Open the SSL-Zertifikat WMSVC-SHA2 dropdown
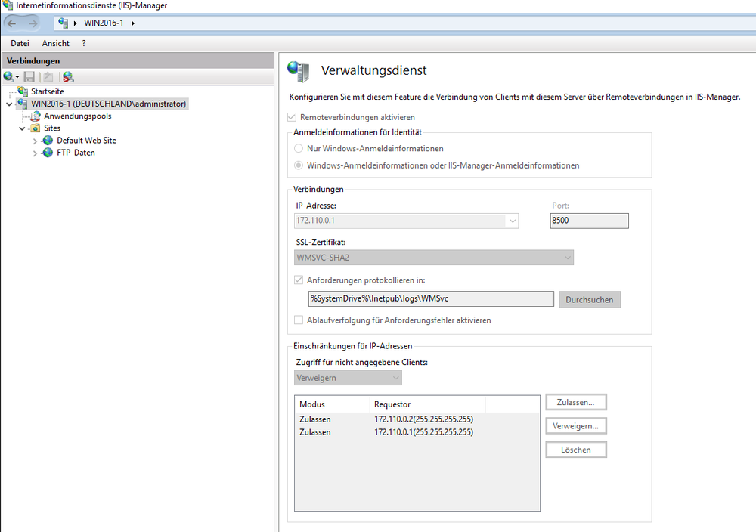Viewport: 756px width, 532px height. [x=567, y=258]
